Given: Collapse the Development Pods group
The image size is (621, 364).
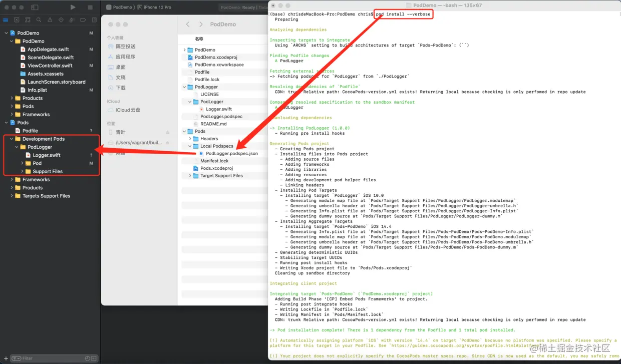Looking at the screenshot, I should coord(12,139).
